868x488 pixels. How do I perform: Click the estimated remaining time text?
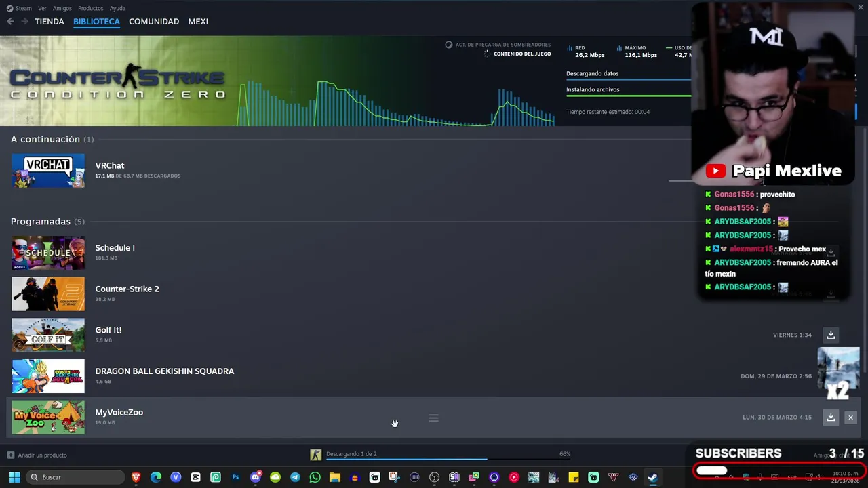(608, 112)
